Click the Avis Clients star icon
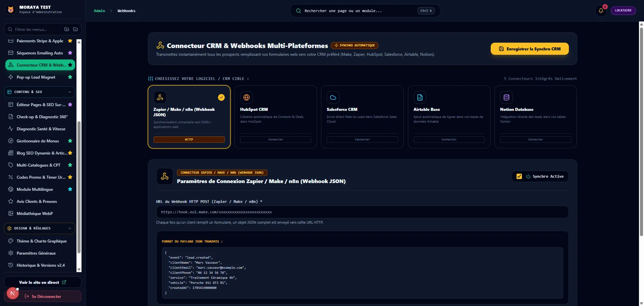 pos(11,202)
